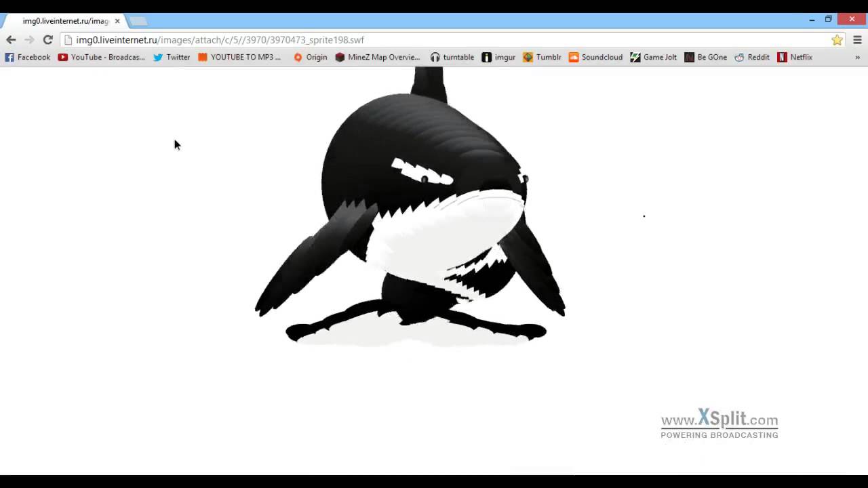The height and width of the screenshot is (488, 868).
Task: Bookmark this page with the star icon
Action: (x=837, y=40)
